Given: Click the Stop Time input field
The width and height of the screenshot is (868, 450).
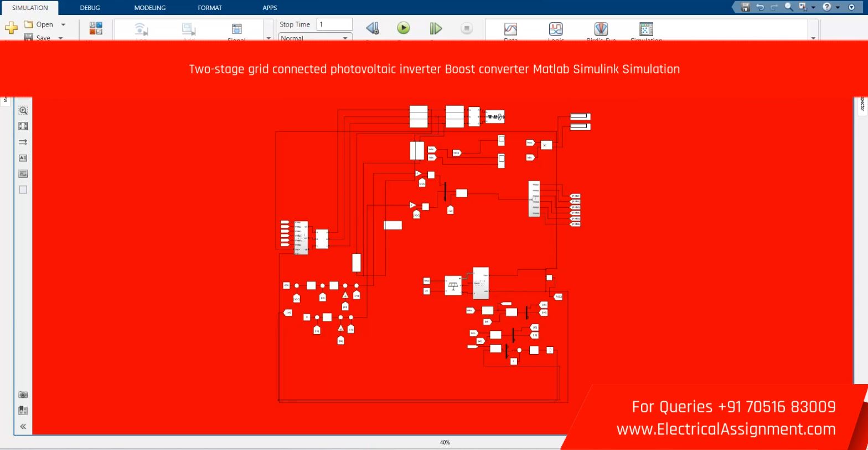Looking at the screenshot, I should 334,24.
